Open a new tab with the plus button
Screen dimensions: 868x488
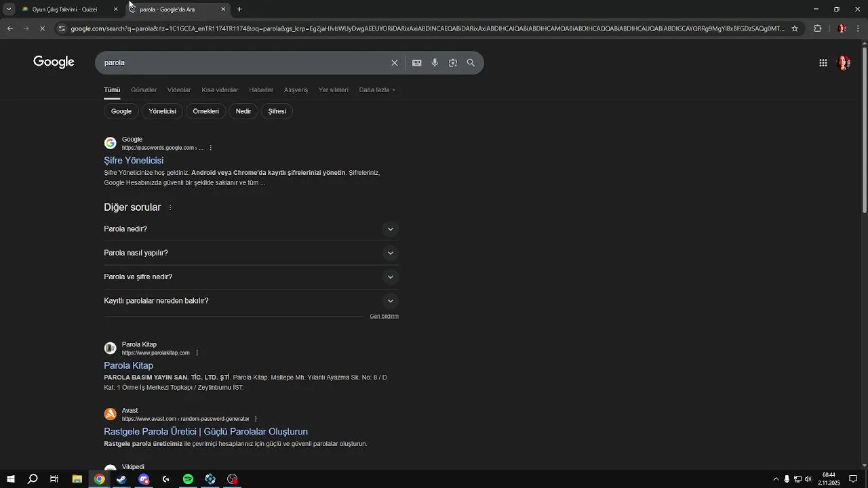[239, 9]
